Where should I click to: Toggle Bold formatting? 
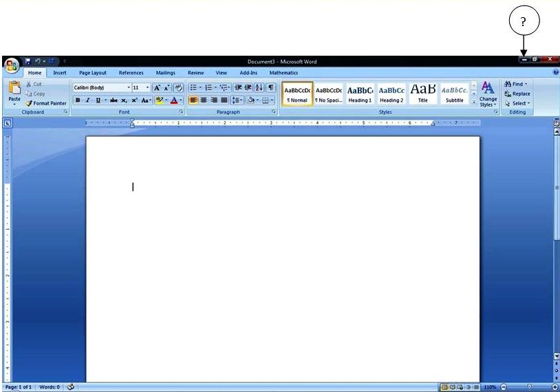(78, 100)
